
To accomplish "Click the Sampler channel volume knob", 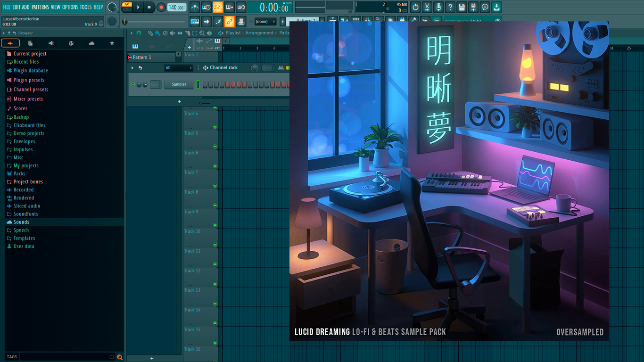I will coord(145,84).
